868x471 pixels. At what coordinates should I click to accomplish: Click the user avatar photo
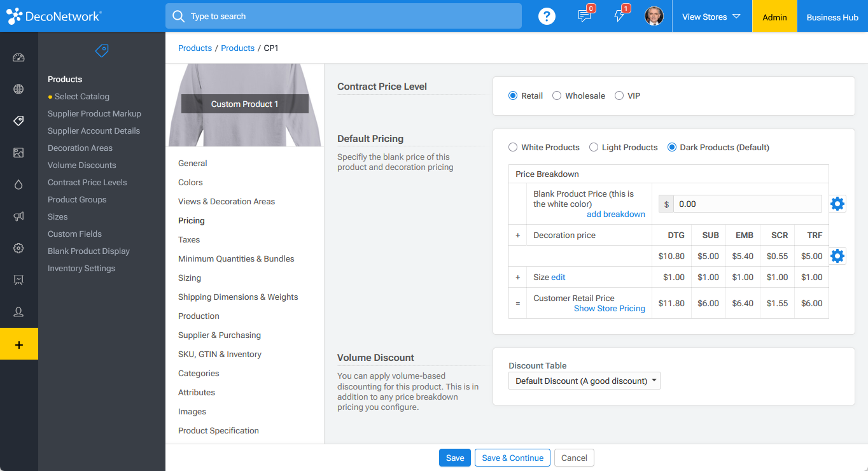[x=654, y=17]
